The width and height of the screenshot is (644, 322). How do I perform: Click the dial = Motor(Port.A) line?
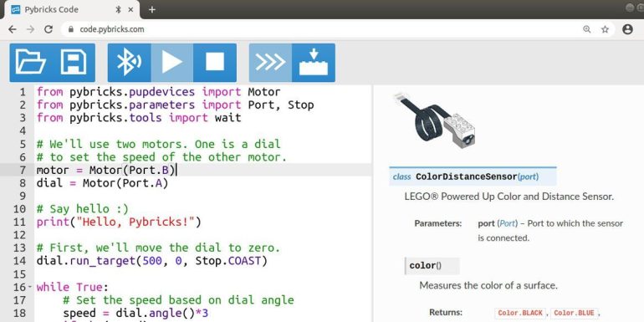coord(103,183)
